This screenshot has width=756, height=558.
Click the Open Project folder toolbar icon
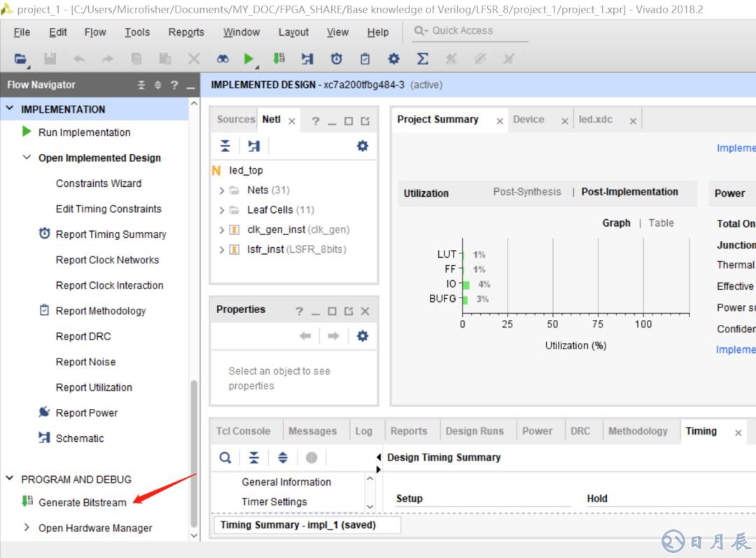click(20, 59)
